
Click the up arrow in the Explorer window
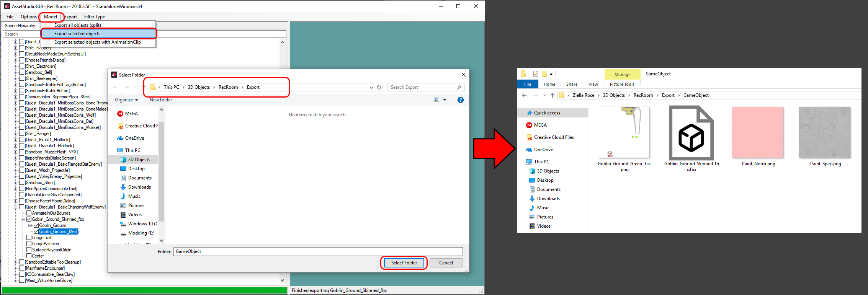click(x=552, y=95)
